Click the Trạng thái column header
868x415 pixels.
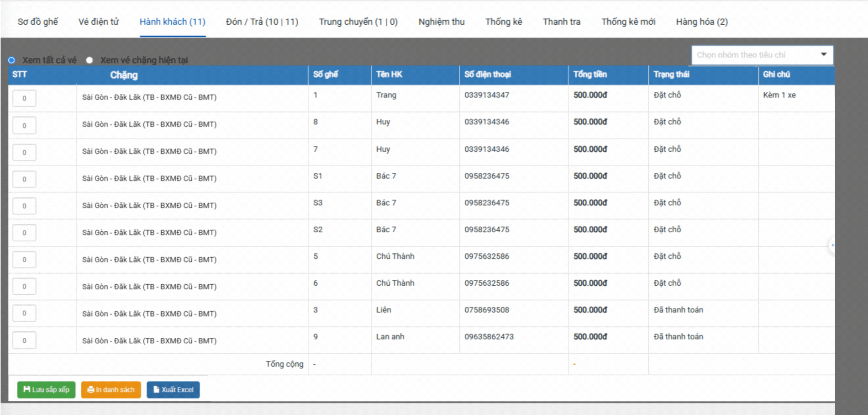(671, 74)
